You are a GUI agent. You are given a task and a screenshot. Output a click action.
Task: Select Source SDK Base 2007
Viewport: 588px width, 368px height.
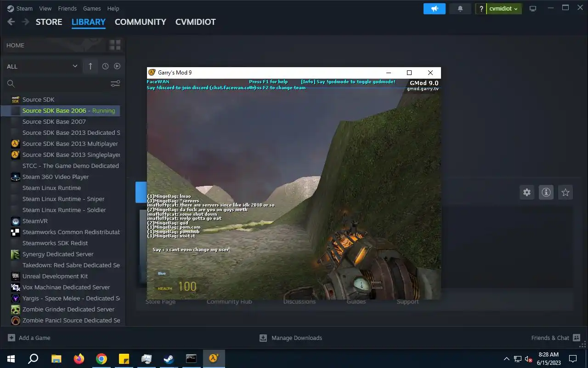pyautogui.click(x=61, y=121)
